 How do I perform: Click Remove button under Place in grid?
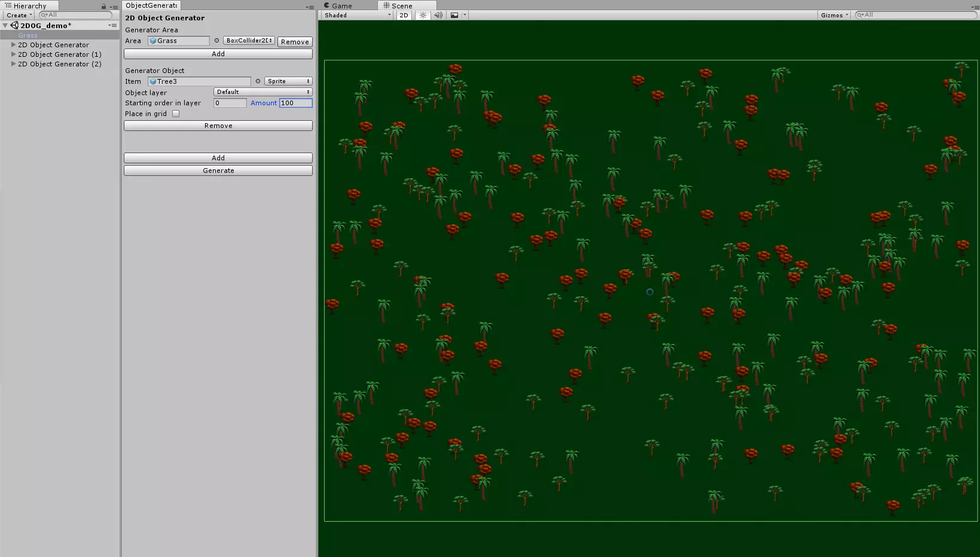pyautogui.click(x=218, y=126)
